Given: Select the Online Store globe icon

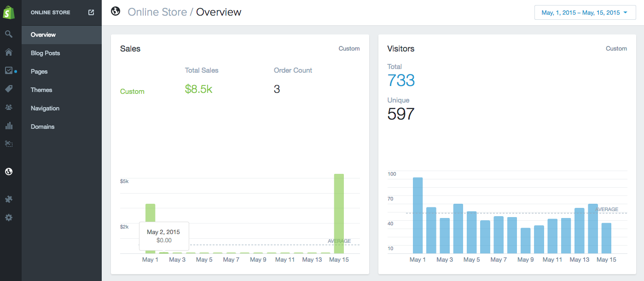Looking at the screenshot, I should pos(9,171).
